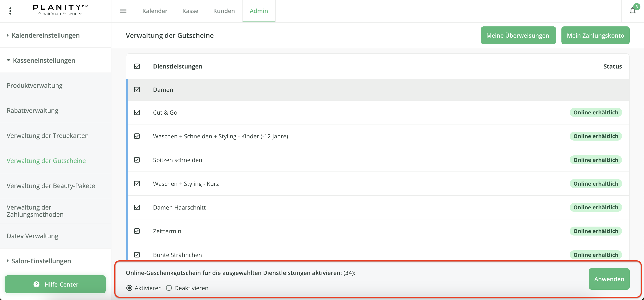This screenshot has height=300, width=644.
Task: Uncheck the Dienstleistungen select-all checkbox
Action: [137, 66]
